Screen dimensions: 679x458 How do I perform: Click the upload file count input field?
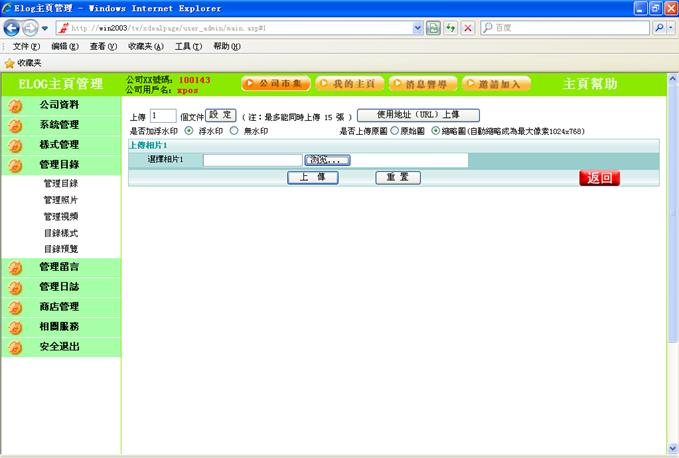click(x=163, y=115)
